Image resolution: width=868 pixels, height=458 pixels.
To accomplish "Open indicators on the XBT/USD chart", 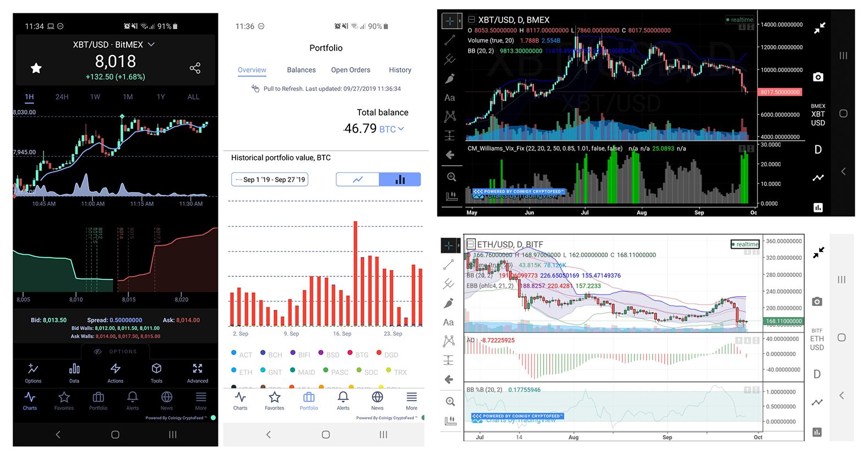I will click(818, 207).
